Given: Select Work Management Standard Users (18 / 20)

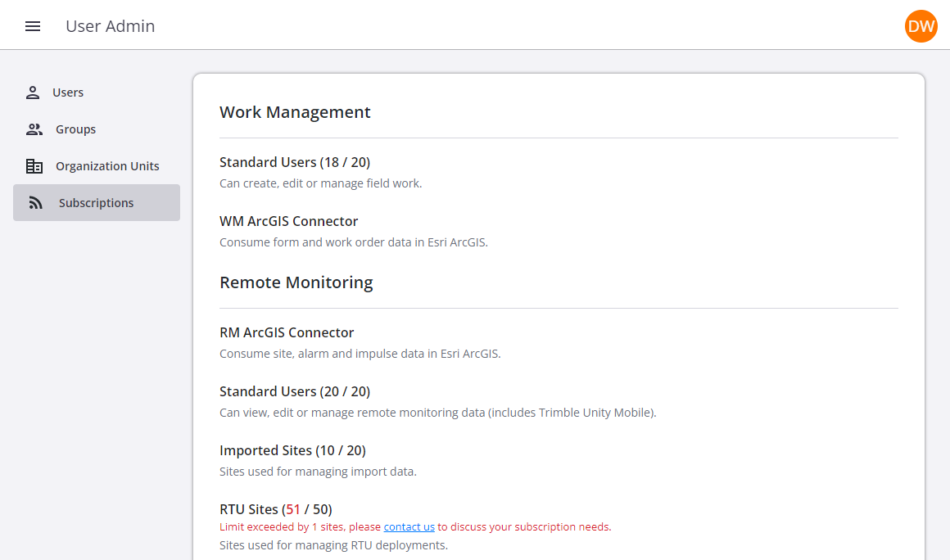Looking at the screenshot, I should tap(295, 162).
